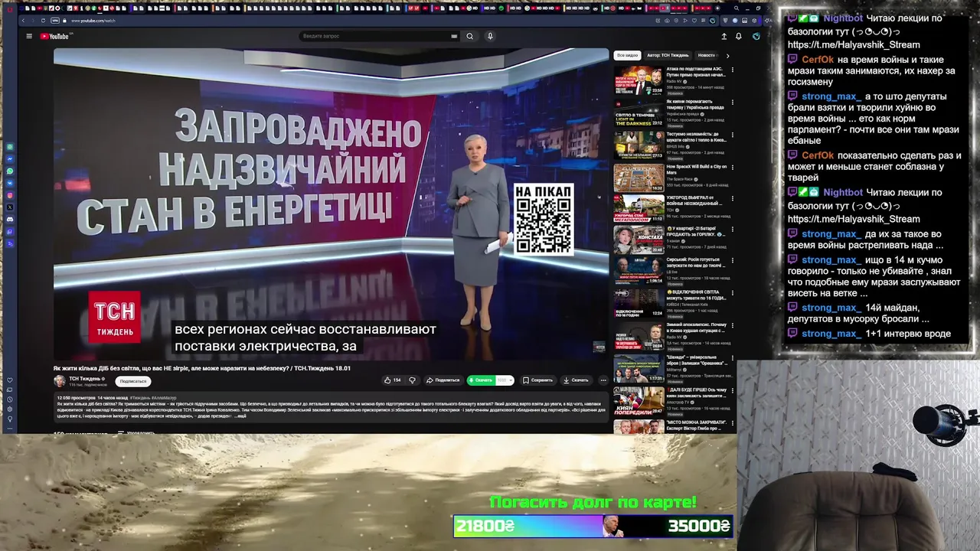This screenshot has height=551, width=980.
Task: Click the first Nightbot name in chat
Action: 843,18
